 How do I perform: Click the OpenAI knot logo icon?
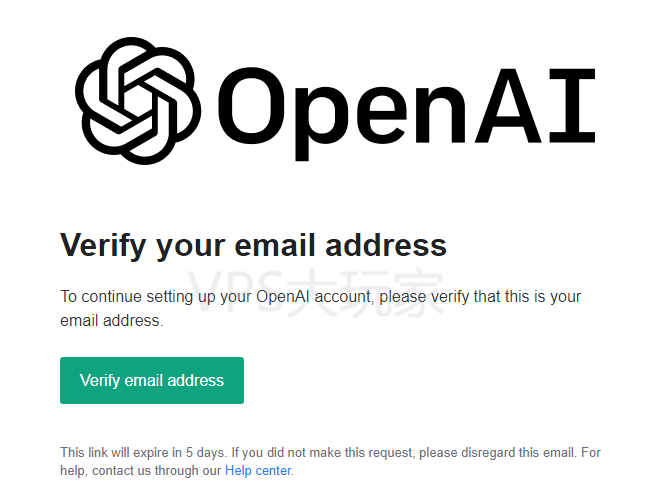pos(138,100)
